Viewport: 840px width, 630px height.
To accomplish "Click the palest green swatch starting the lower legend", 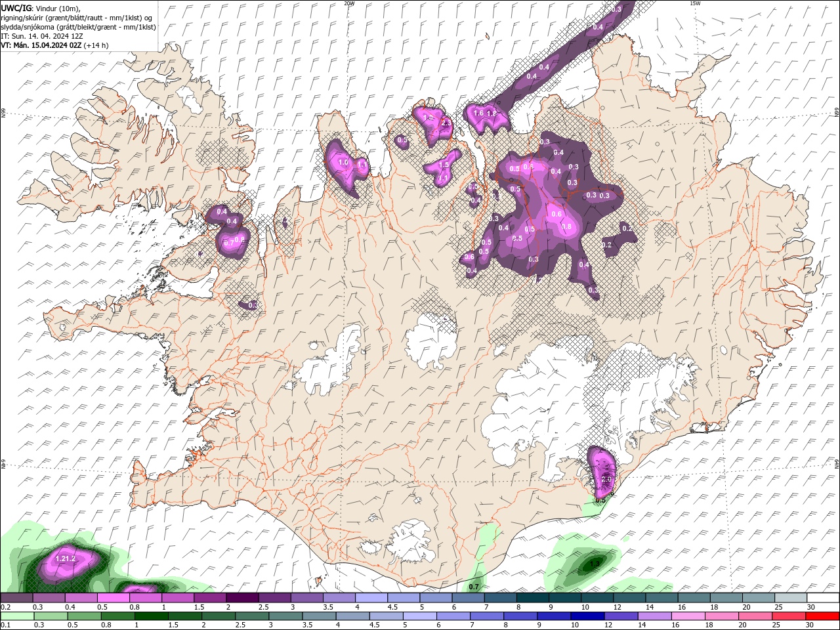I will (17, 616).
